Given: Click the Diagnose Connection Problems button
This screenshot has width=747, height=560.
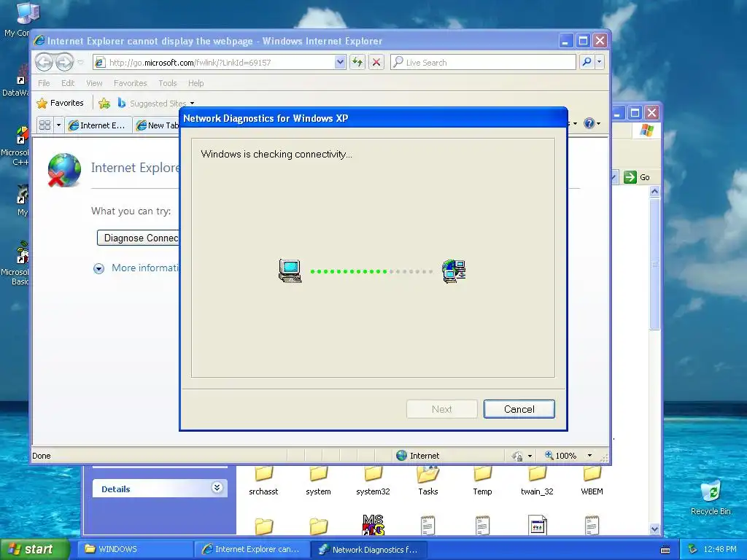Looking at the screenshot, I should 138,238.
